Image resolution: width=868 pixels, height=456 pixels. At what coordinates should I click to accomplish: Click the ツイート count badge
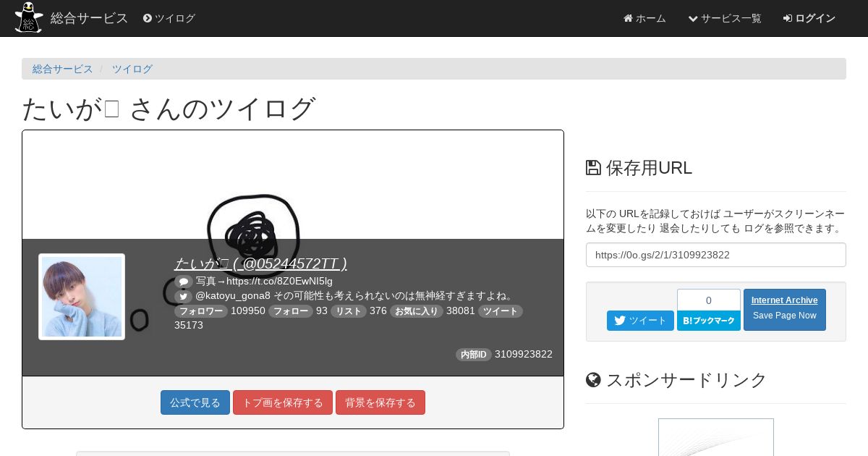(501, 311)
